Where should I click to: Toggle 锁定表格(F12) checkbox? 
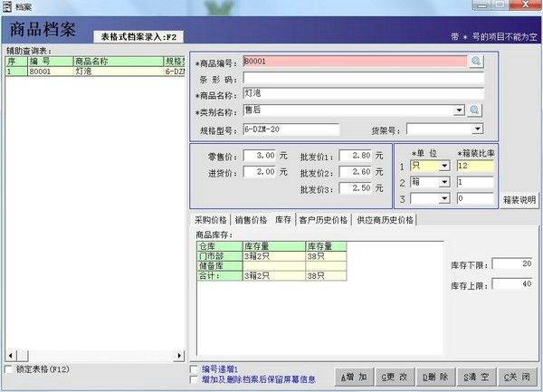[10, 369]
